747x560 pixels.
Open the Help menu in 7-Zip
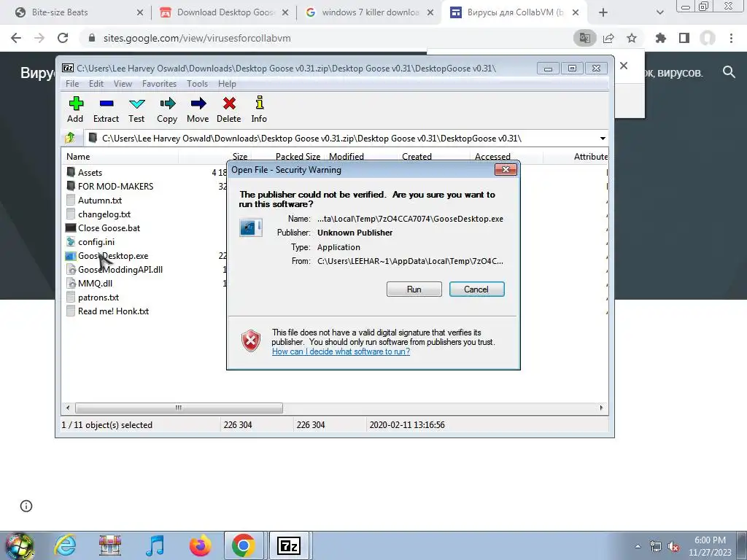tap(227, 84)
